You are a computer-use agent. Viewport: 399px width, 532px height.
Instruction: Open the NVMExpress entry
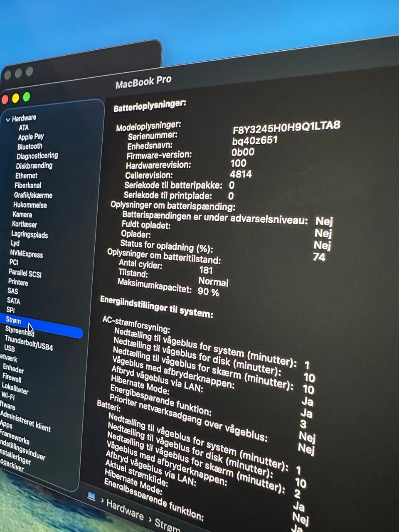[x=26, y=254]
